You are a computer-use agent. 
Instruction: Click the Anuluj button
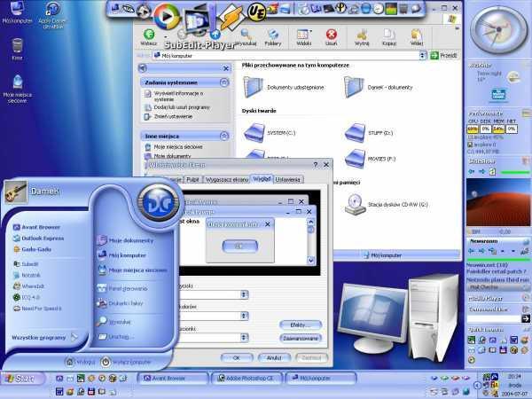pyautogui.click(x=274, y=357)
